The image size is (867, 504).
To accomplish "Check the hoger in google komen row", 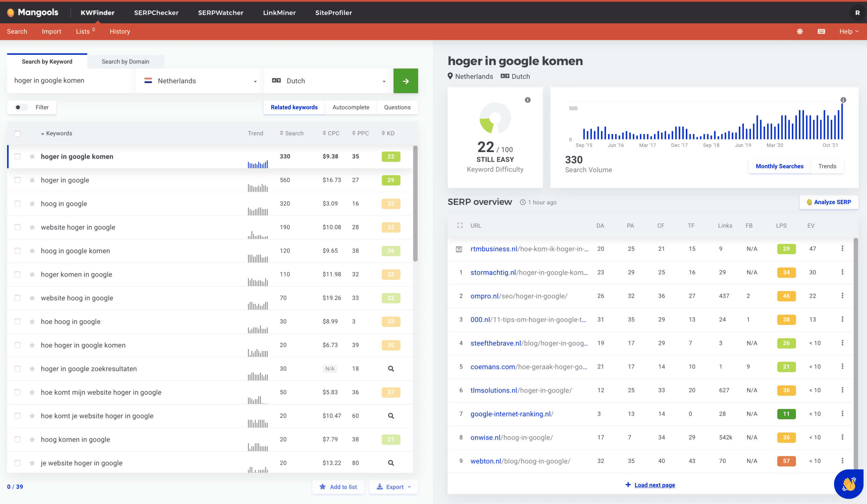I will 18,156.
